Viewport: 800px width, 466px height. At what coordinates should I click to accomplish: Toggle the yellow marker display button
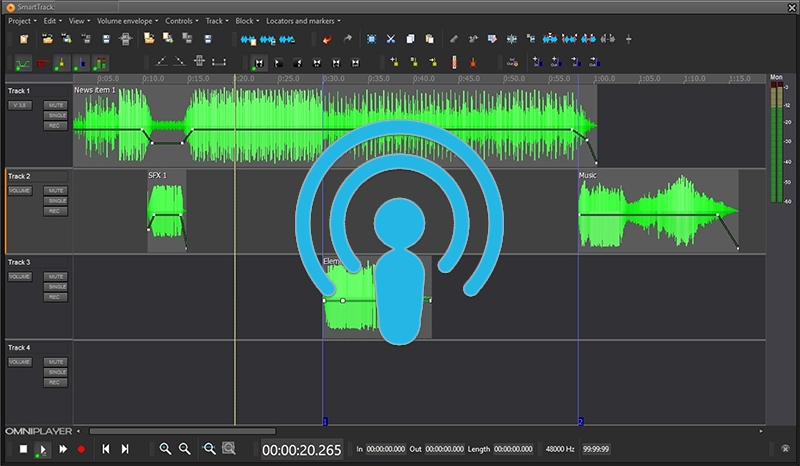point(62,63)
